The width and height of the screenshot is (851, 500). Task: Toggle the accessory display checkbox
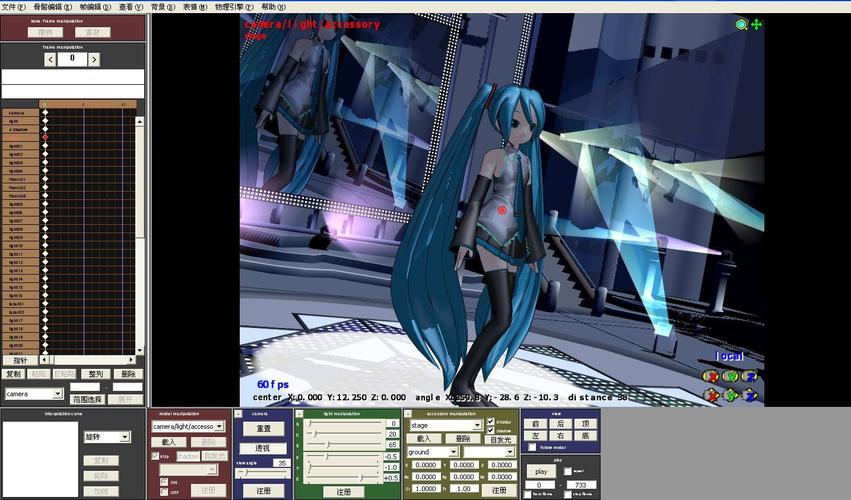point(491,421)
